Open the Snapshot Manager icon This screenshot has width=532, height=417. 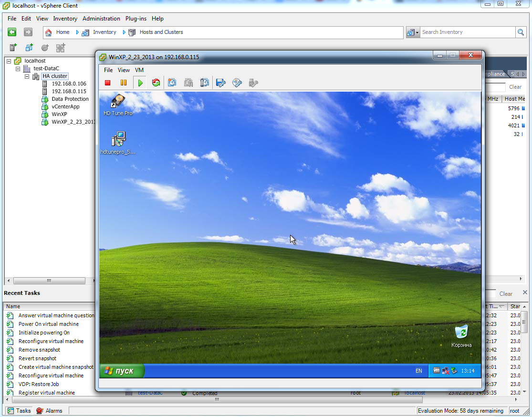coord(204,83)
